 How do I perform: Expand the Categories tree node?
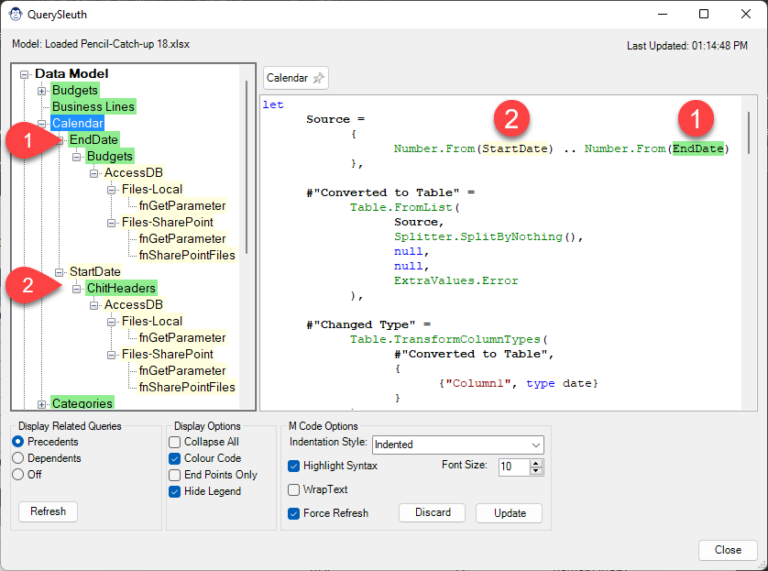[41, 404]
